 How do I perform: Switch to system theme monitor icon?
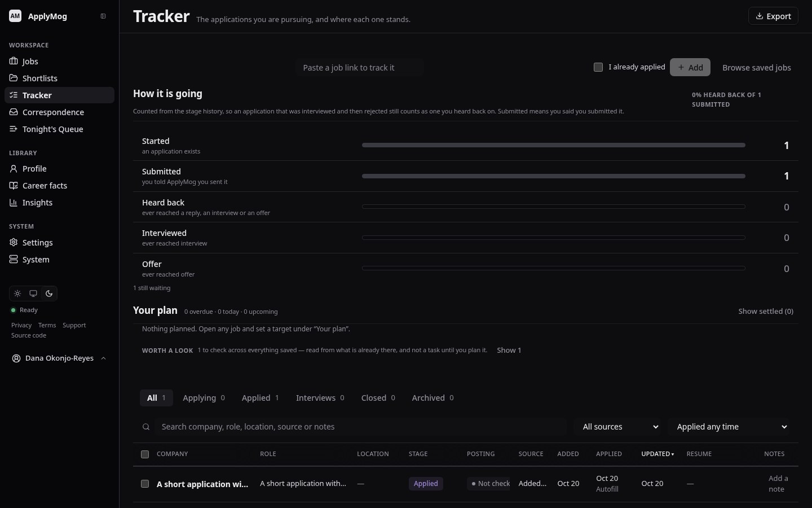click(x=33, y=294)
